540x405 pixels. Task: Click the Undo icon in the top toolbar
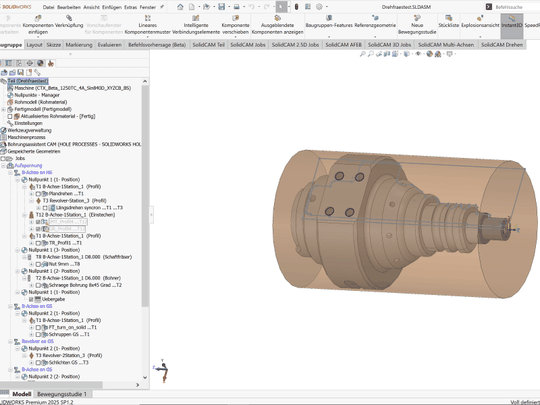251,7
